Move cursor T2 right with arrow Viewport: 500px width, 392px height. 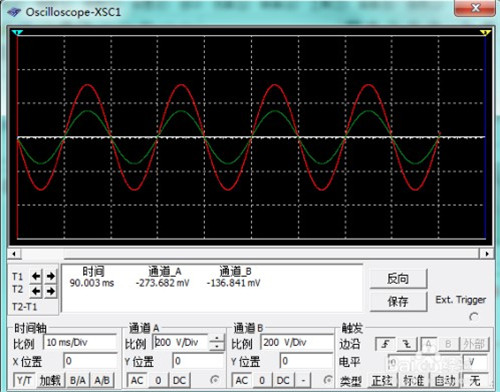(51, 291)
